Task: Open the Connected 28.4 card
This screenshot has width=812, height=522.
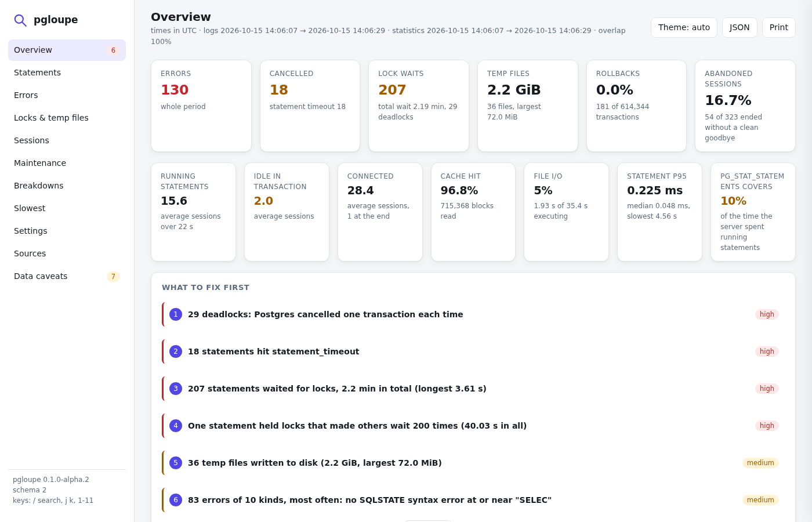Action: 380,212
